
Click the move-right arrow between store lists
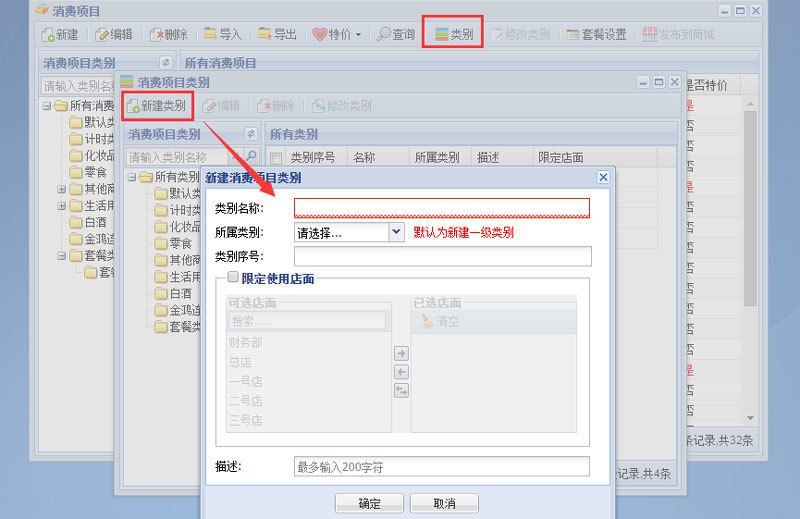402,353
